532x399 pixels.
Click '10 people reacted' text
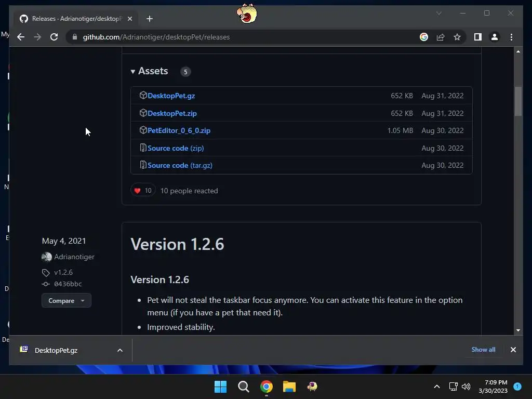point(189,191)
